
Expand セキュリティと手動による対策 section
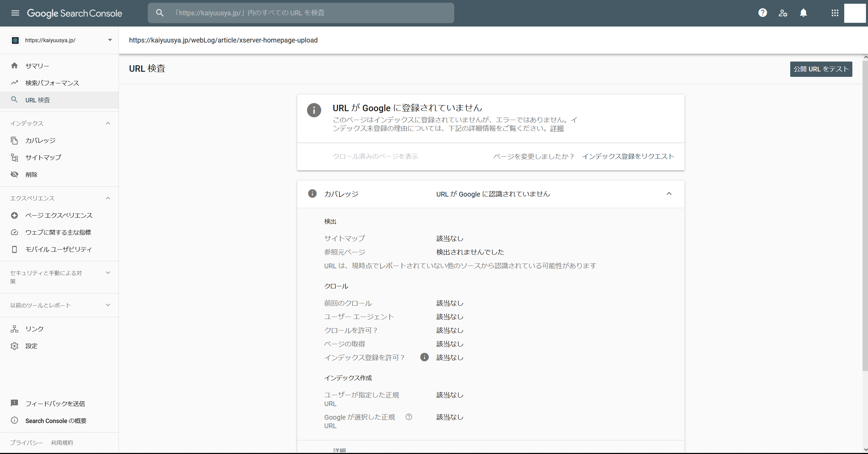tap(108, 273)
